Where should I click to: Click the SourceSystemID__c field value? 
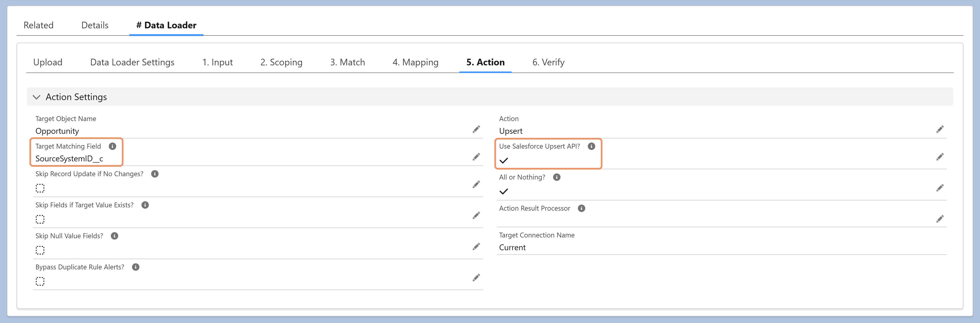pyautogui.click(x=69, y=159)
